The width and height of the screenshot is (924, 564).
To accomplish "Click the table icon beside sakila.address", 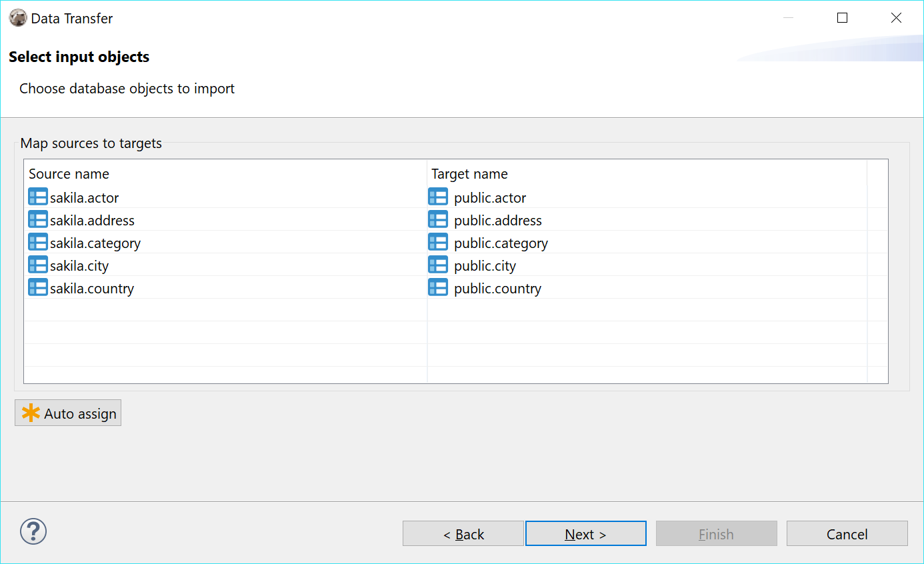I will coord(38,219).
